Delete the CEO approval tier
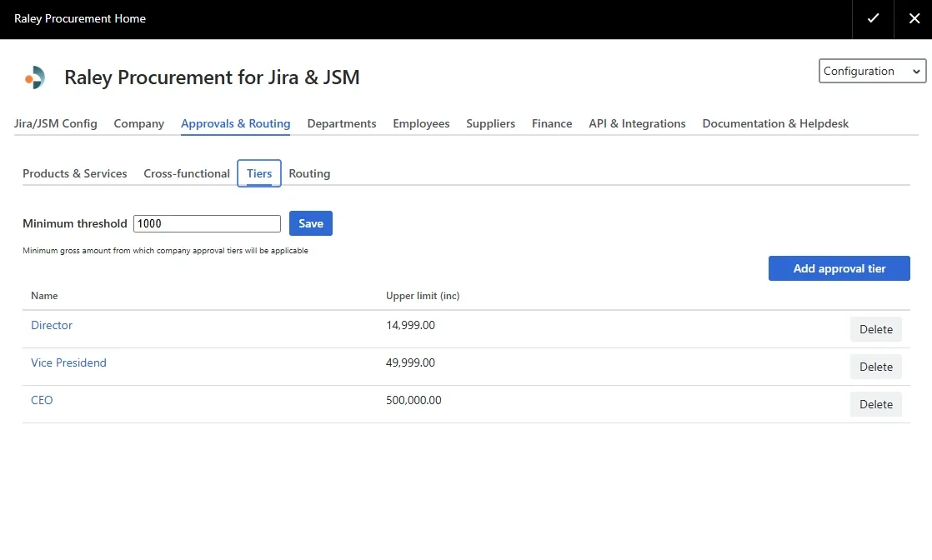The image size is (932, 560). pyautogui.click(x=875, y=404)
